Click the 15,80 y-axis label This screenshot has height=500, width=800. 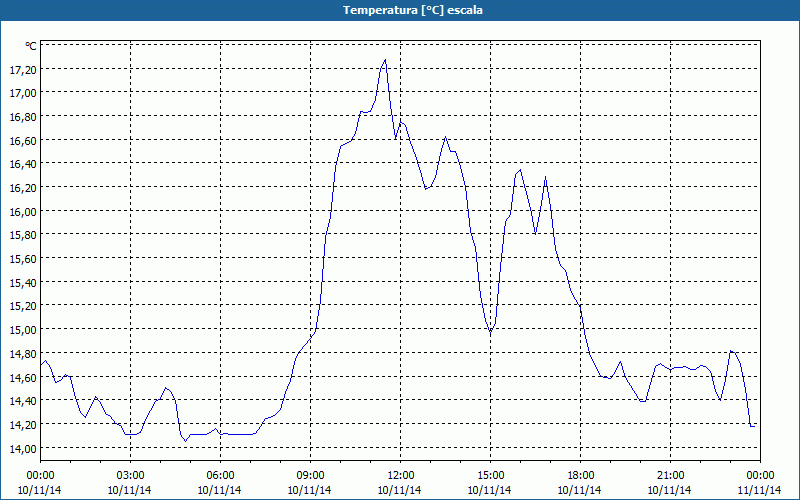(x=23, y=235)
